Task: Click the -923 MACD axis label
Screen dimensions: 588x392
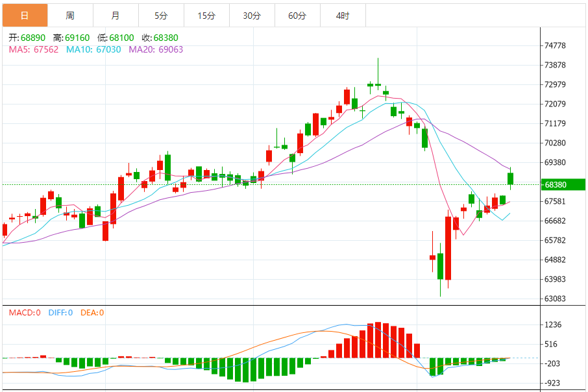Action: 553,384
